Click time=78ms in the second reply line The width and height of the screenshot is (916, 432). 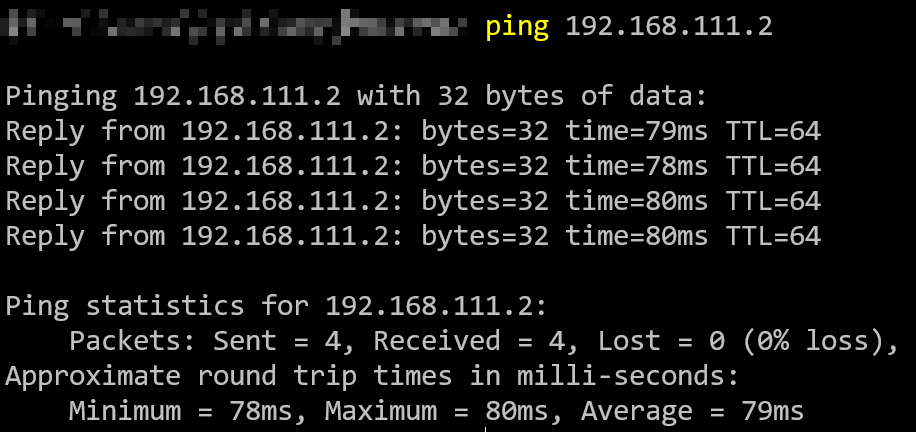pyautogui.click(x=630, y=166)
